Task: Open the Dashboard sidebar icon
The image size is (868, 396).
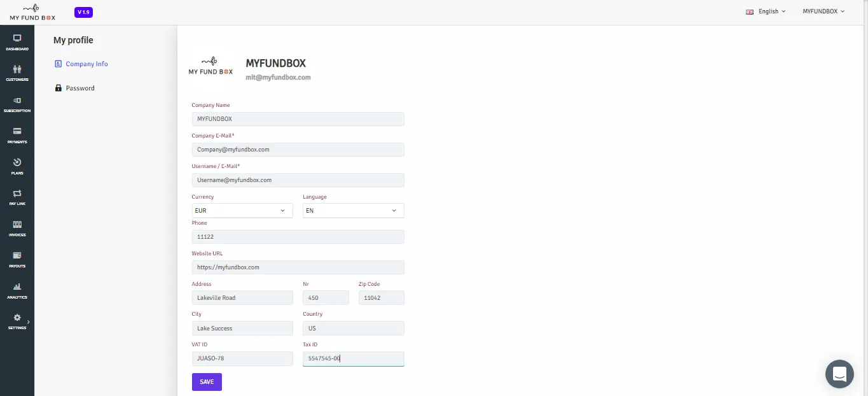Action: pos(17,42)
